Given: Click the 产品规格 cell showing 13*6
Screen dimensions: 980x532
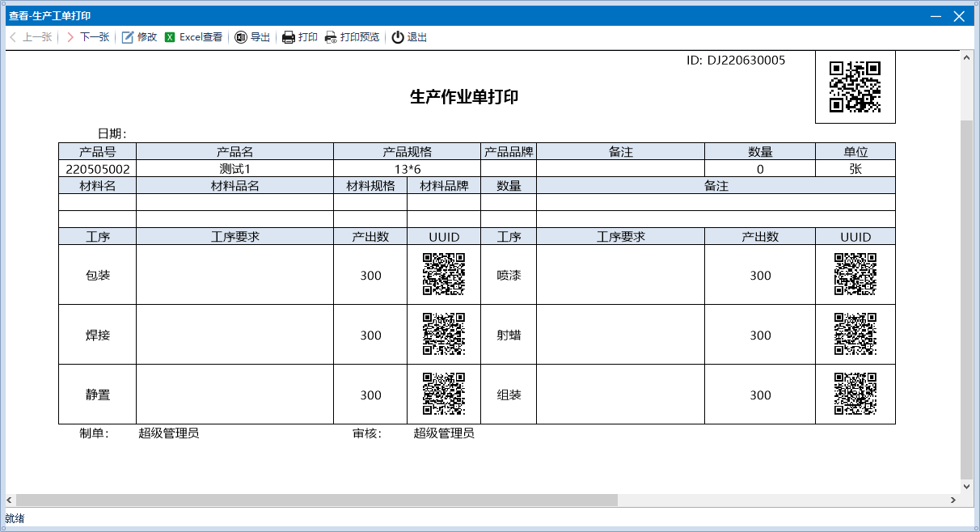Looking at the screenshot, I should click(407, 169).
